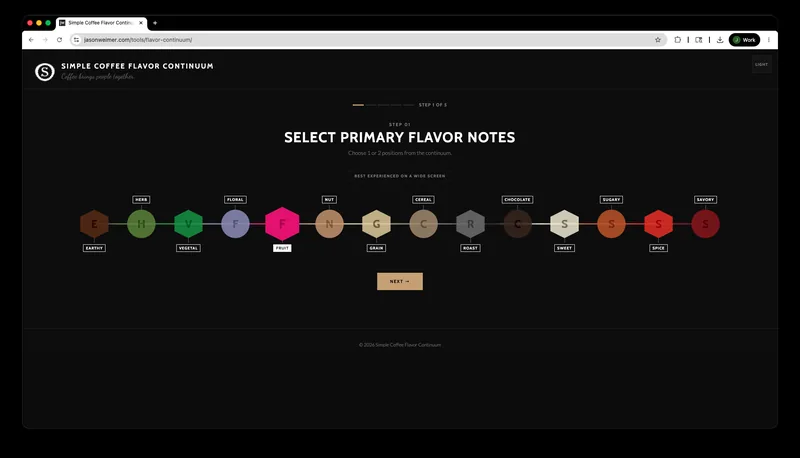Reload the current page
Viewport: 800px width, 458px height.
[x=59, y=40]
